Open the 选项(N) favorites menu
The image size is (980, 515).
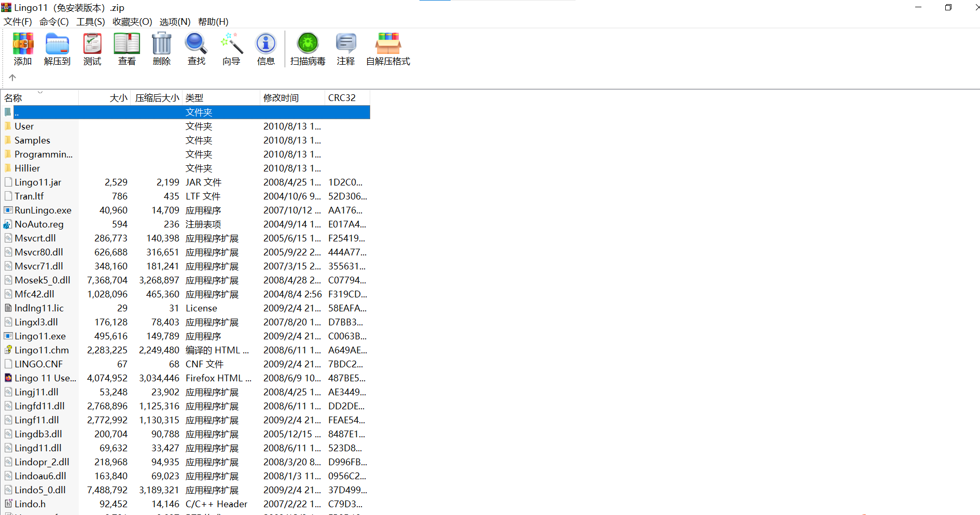175,22
